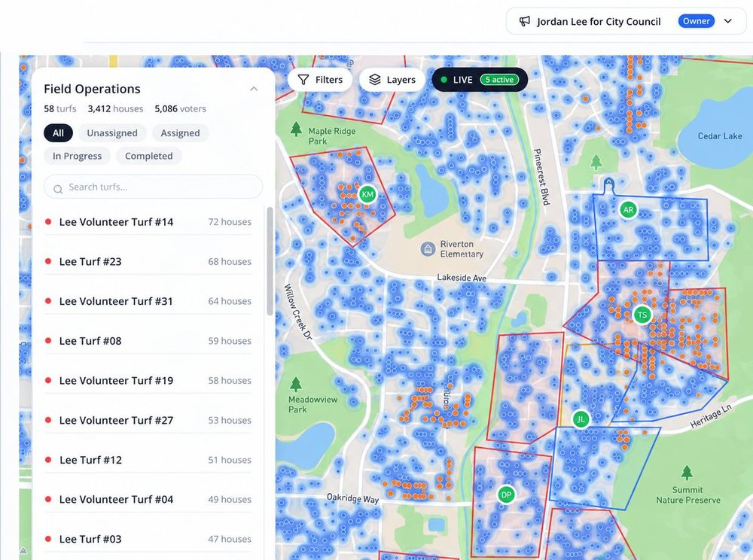Open the DP canvasser marker
753x560 pixels.
(x=506, y=495)
